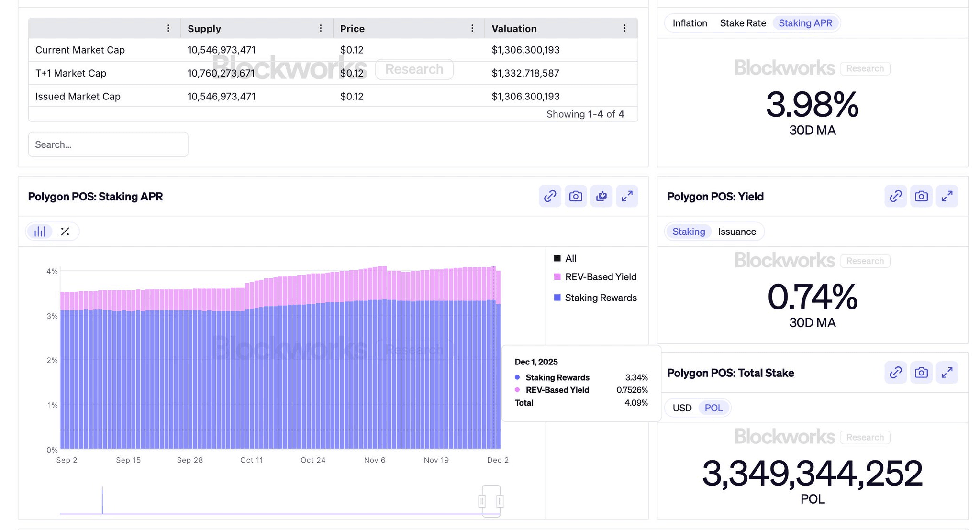This screenshot has height=530, width=980.
Task: Select the Issuance yield tab
Action: (737, 232)
